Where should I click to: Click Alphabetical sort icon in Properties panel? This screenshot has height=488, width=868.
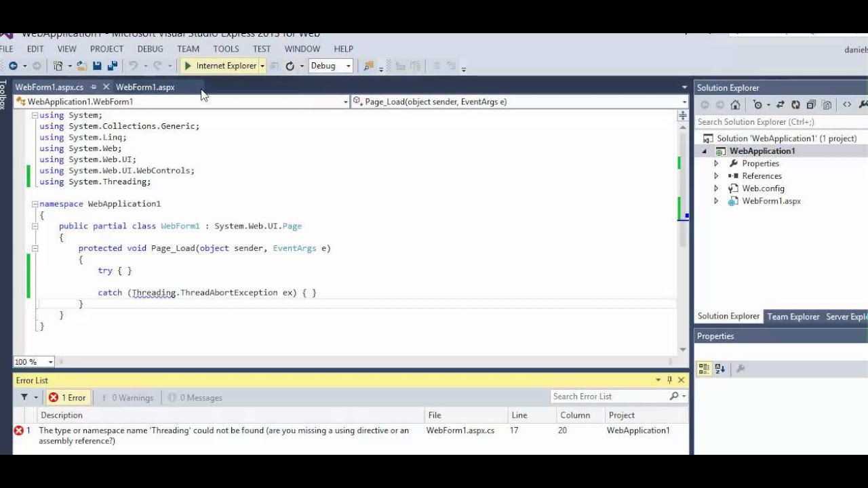point(720,369)
